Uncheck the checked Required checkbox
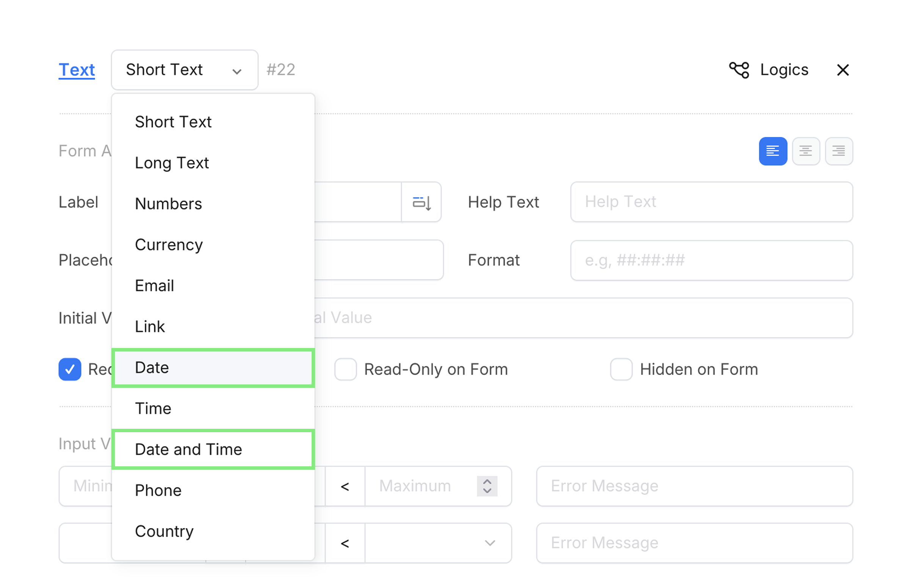The image size is (912, 588). 70,369
